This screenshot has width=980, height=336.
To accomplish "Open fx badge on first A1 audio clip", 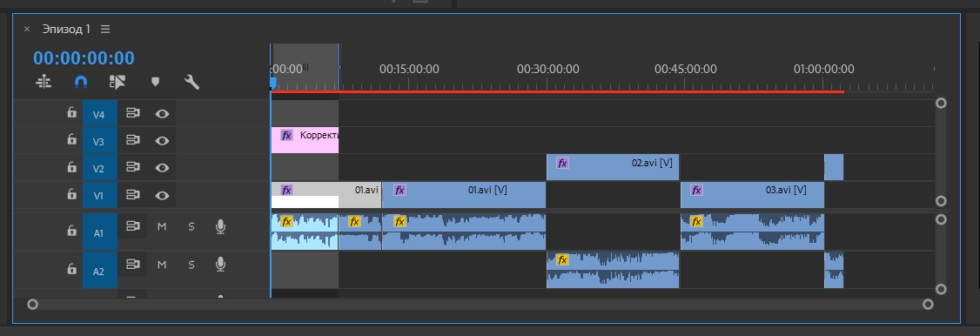I will point(286,221).
